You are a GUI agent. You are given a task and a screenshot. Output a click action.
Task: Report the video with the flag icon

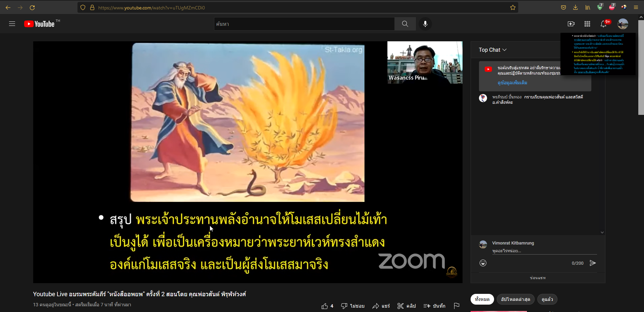point(457,306)
